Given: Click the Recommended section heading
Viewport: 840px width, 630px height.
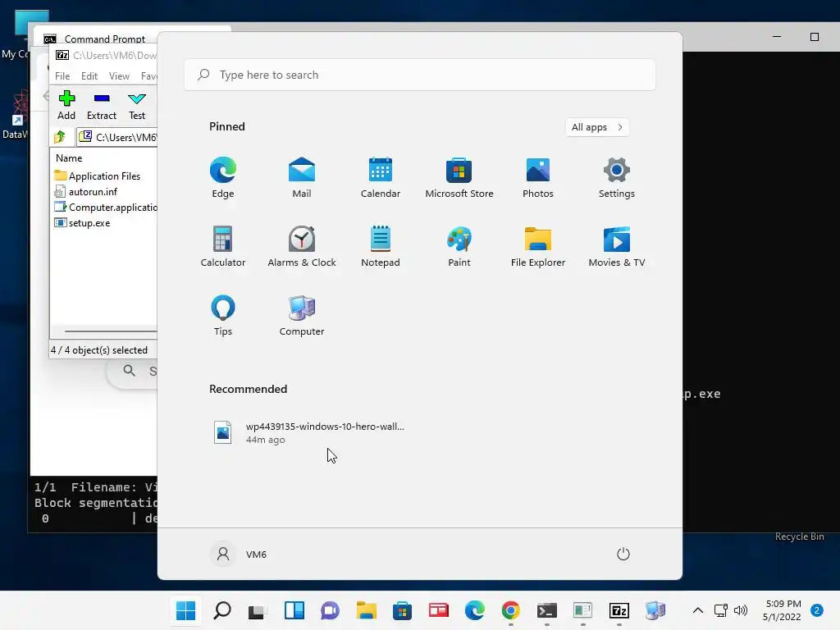Looking at the screenshot, I should (248, 389).
